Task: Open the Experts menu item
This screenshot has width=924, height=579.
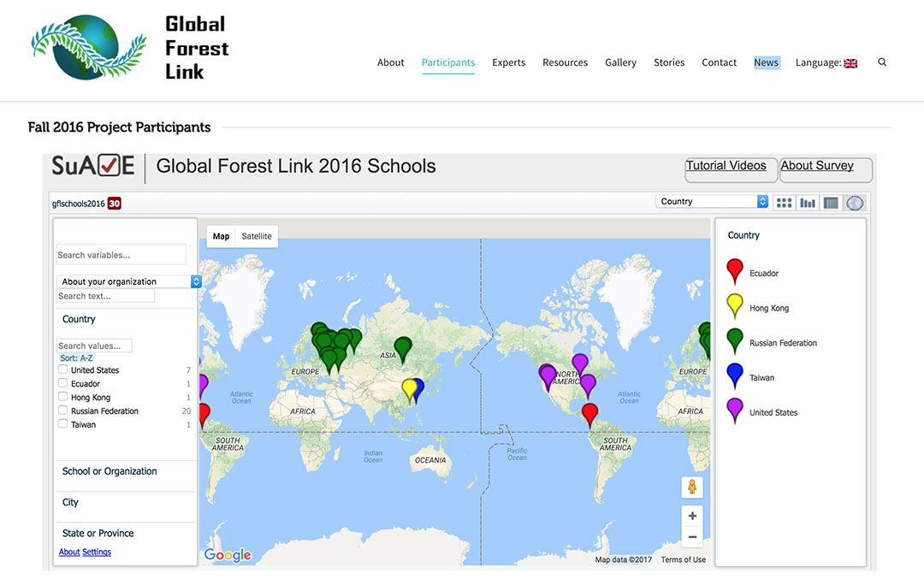Action: pyautogui.click(x=508, y=62)
